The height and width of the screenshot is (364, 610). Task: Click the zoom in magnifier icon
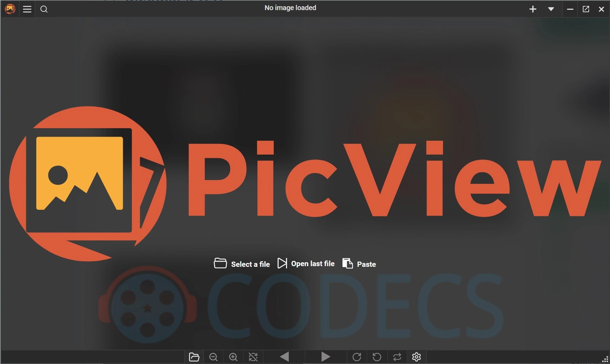[233, 357]
